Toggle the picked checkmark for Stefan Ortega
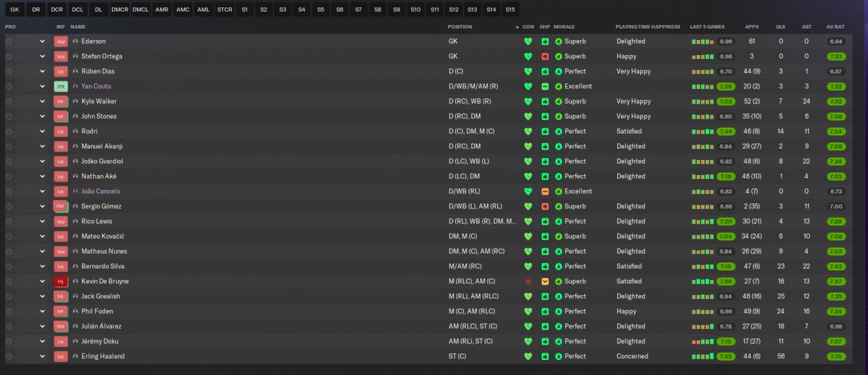This screenshot has width=868, height=375. (x=9, y=56)
